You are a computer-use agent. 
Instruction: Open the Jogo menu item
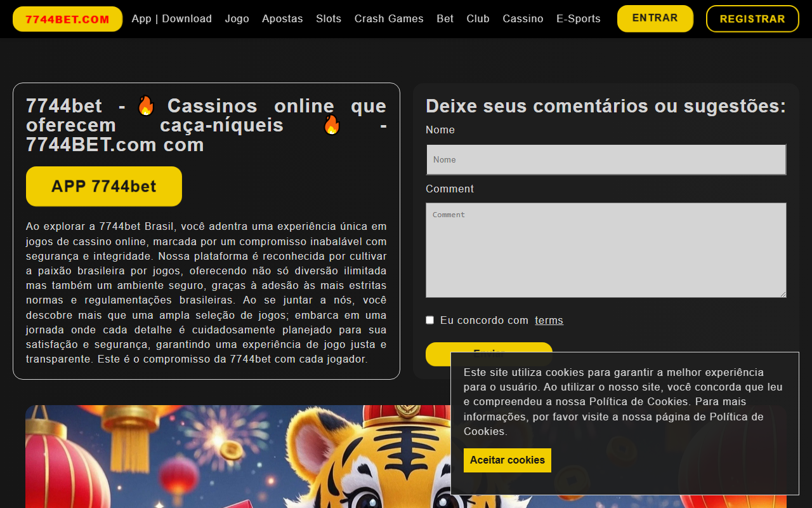click(x=237, y=19)
